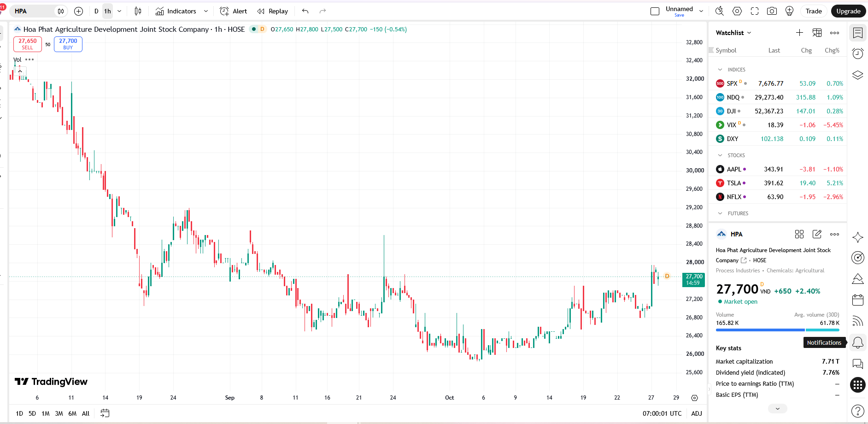Click the 27,650 SELL button

[28, 44]
